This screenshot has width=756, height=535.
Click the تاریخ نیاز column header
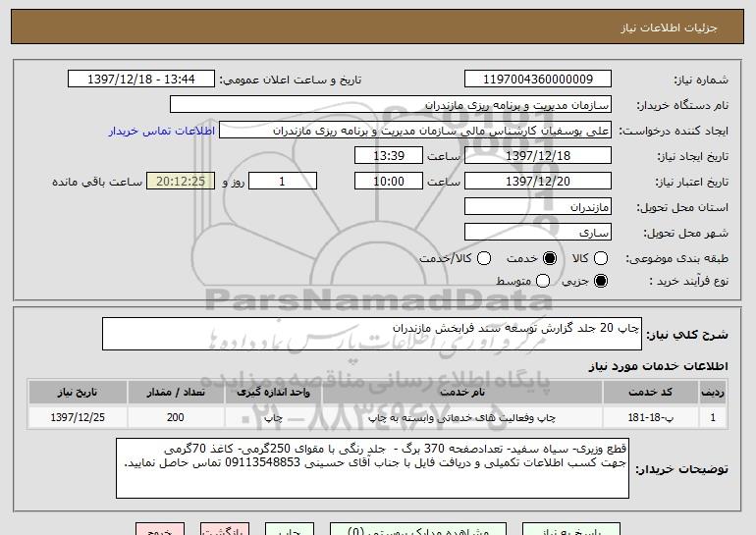coord(78,393)
